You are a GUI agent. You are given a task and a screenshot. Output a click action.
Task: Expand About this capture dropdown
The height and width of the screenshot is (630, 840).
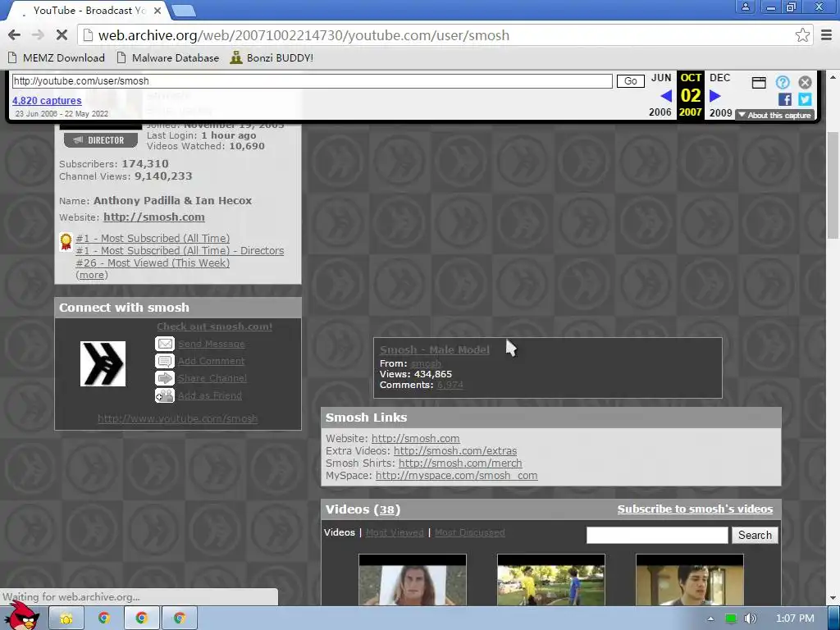[774, 115]
